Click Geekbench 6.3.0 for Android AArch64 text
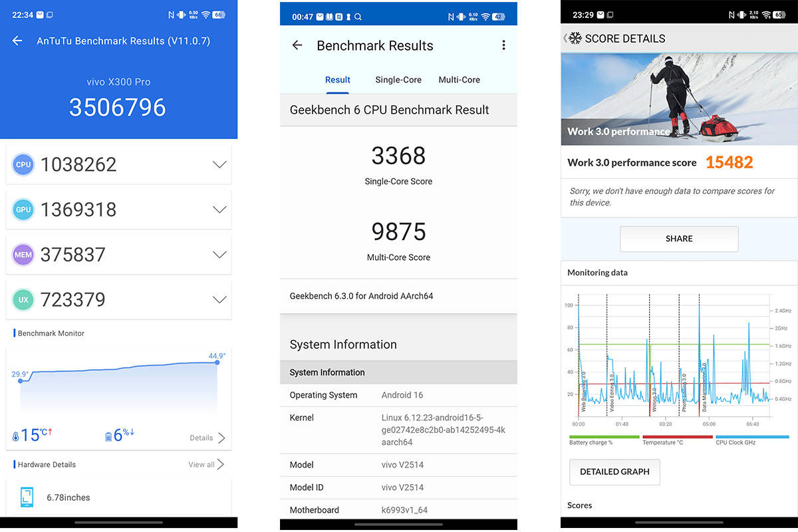Image resolution: width=798 pixels, height=532 pixels. (361, 296)
